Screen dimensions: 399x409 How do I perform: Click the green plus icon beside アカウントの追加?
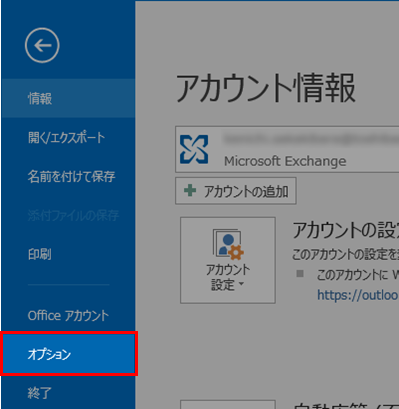190,191
